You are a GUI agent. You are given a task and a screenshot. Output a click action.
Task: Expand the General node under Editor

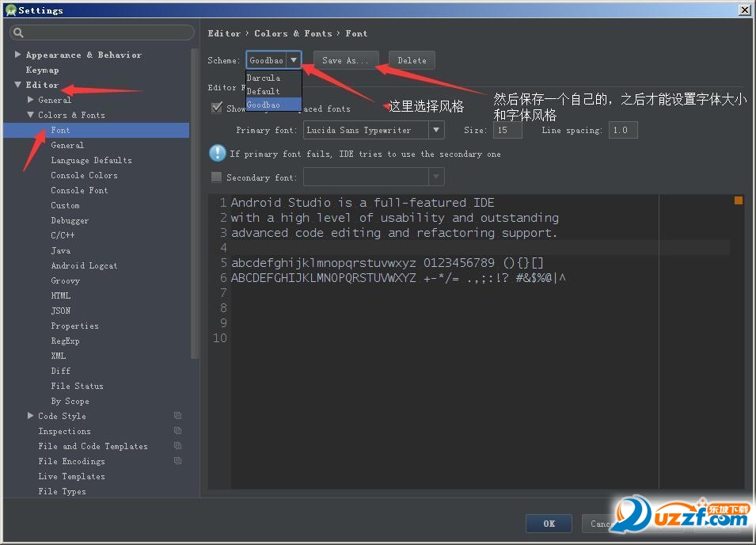click(30, 99)
